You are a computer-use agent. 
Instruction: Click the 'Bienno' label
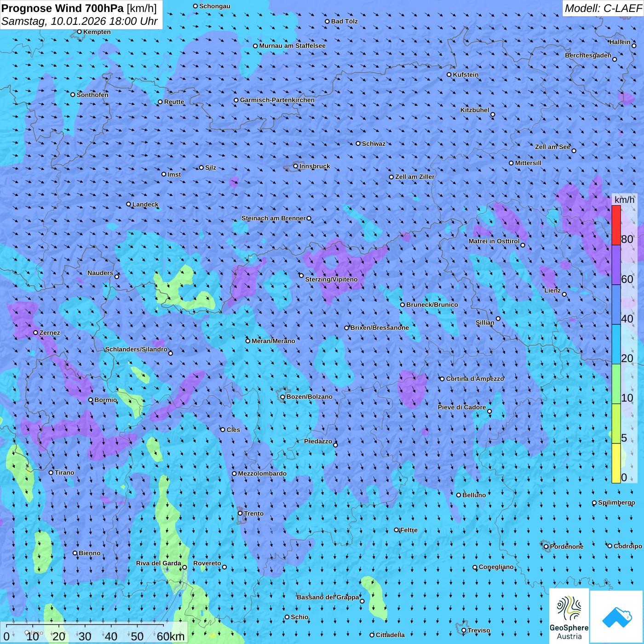(90, 553)
